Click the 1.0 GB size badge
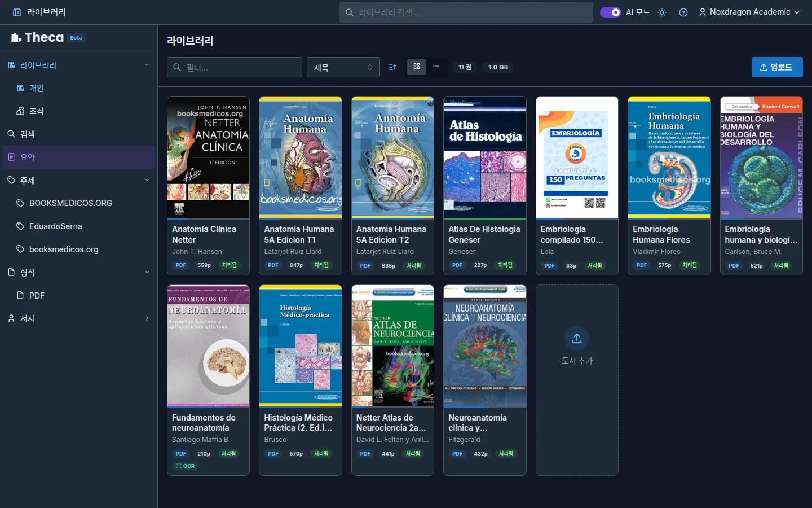The image size is (812, 508). pos(498,67)
